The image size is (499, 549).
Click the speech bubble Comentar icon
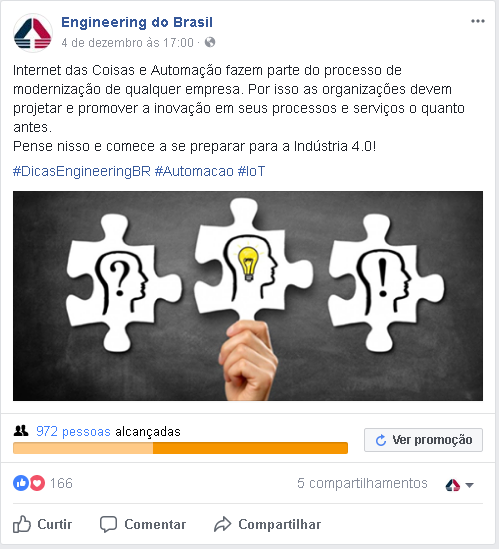[x=108, y=524]
